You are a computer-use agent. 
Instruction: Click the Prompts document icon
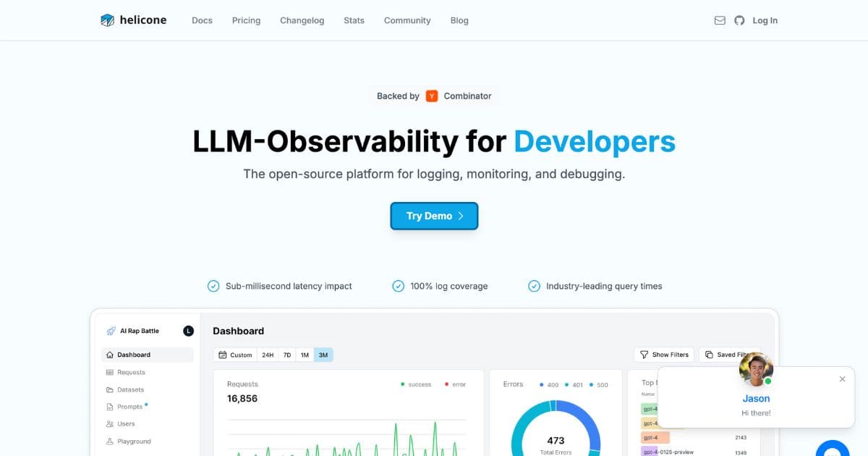click(110, 407)
